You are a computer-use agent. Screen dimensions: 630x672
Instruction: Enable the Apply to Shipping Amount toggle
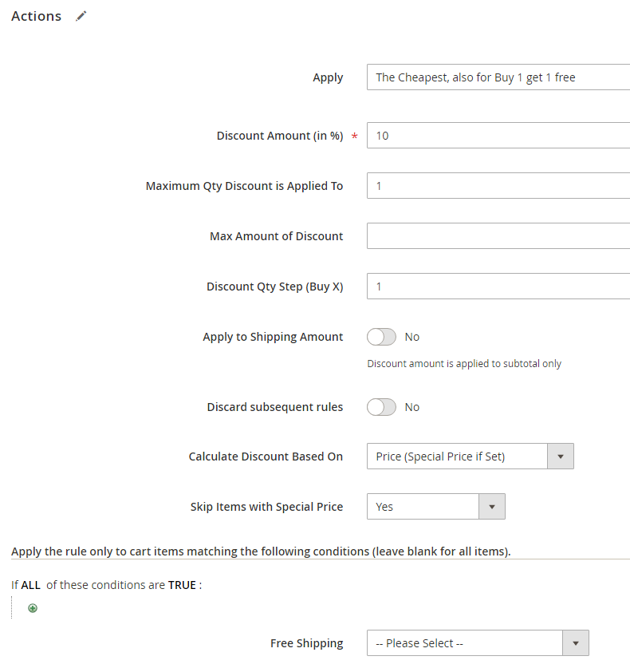tap(381, 337)
